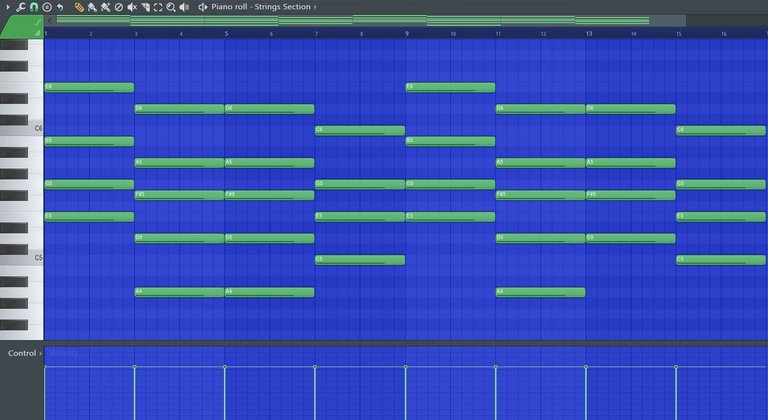
Task: Select the Paint brush tool
Action: (x=92, y=7)
